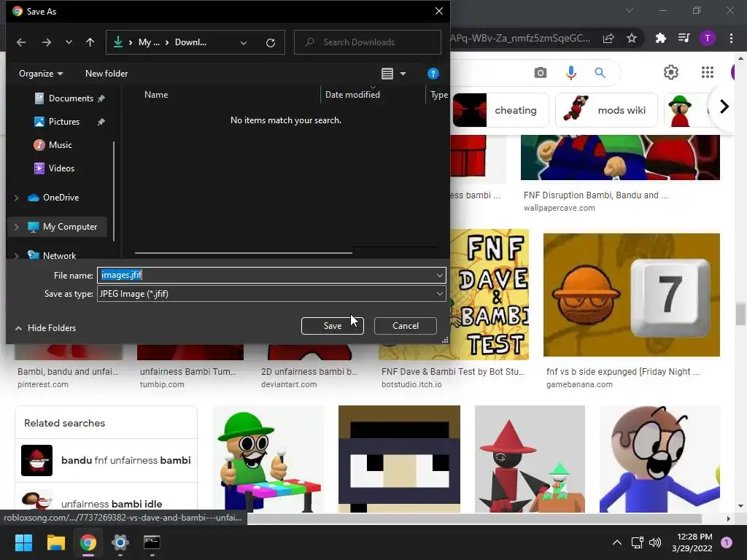This screenshot has height=560, width=747.
Task: Sort by Date modified column header
Action: point(352,95)
